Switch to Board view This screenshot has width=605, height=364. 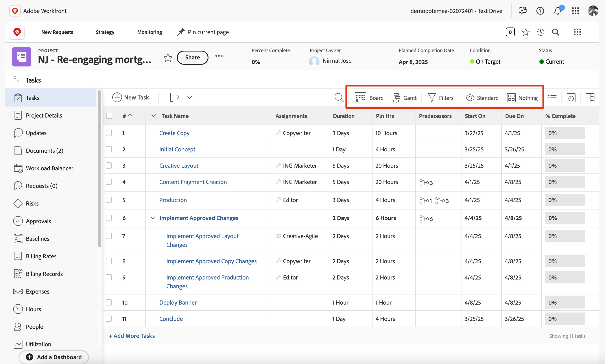pos(369,98)
